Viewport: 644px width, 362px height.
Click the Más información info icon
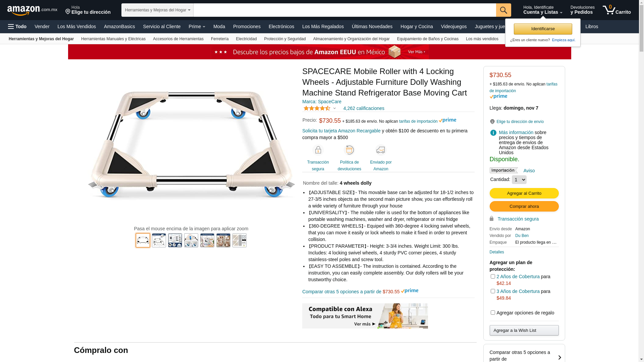coord(493,133)
